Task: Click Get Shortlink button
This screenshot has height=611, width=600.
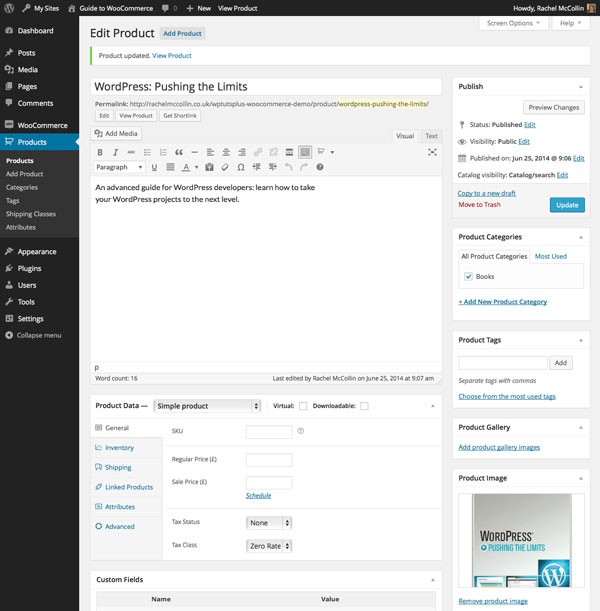Action: click(x=180, y=116)
